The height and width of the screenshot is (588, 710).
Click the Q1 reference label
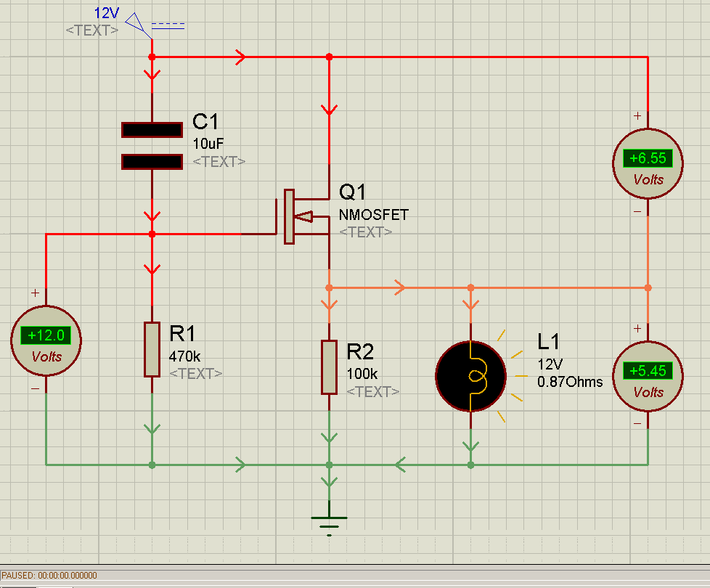352,192
